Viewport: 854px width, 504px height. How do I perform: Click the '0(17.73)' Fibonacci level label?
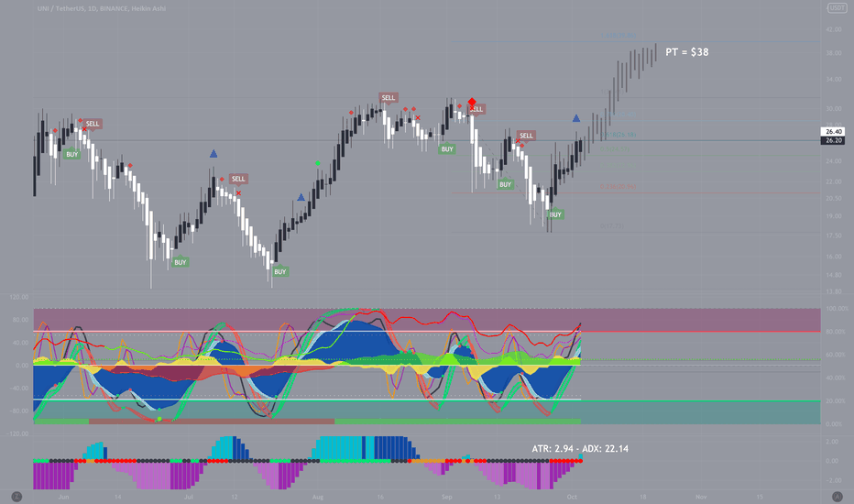[x=612, y=226]
